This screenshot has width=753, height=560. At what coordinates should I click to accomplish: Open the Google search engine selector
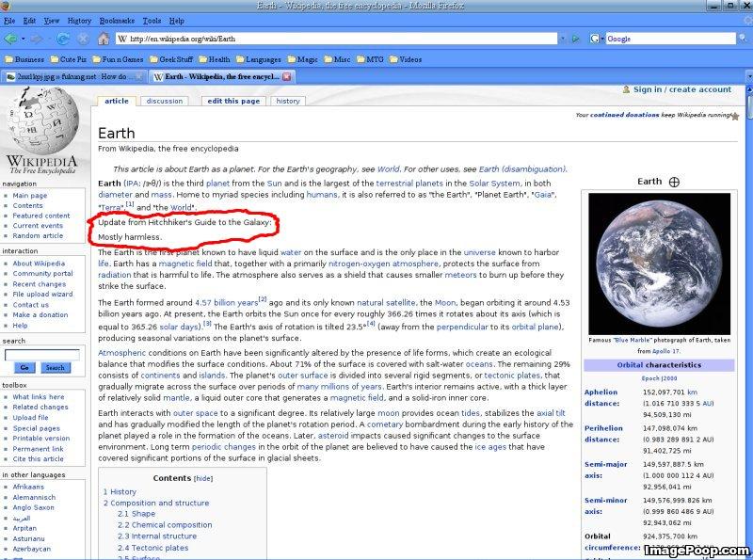tap(597, 39)
